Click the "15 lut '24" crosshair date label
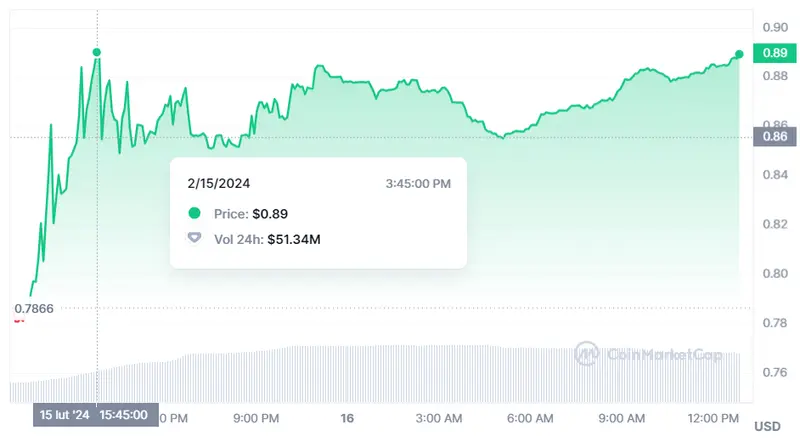This screenshot has width=800, height=442. pyautogui.click(x=64, y=414)
